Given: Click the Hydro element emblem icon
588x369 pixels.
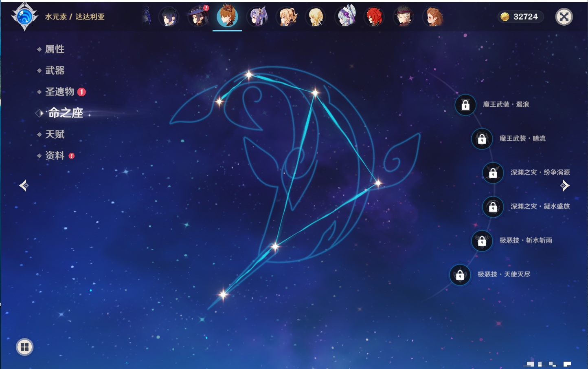Looking at the screenshot, I should [24, 17].
